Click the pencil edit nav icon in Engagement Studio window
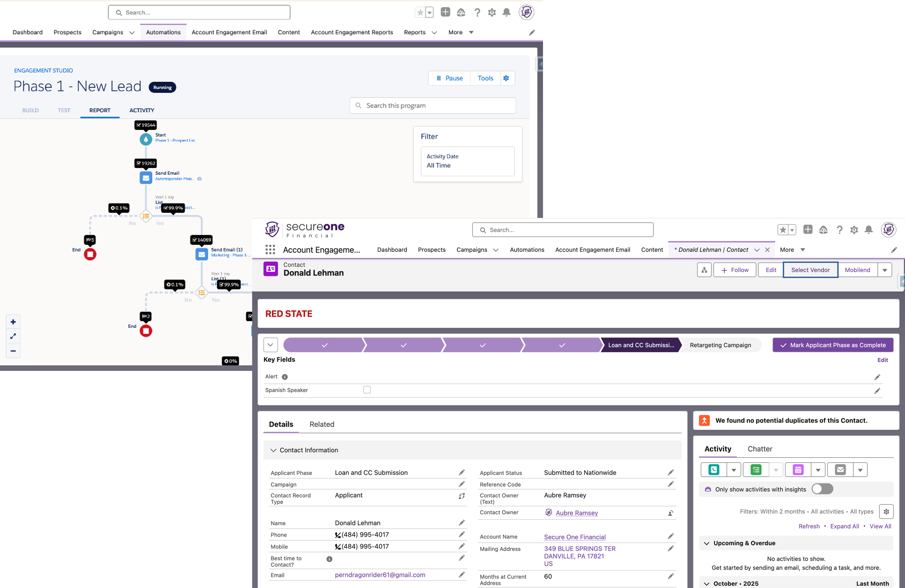The image size is (905, 588). coord(532,32)
